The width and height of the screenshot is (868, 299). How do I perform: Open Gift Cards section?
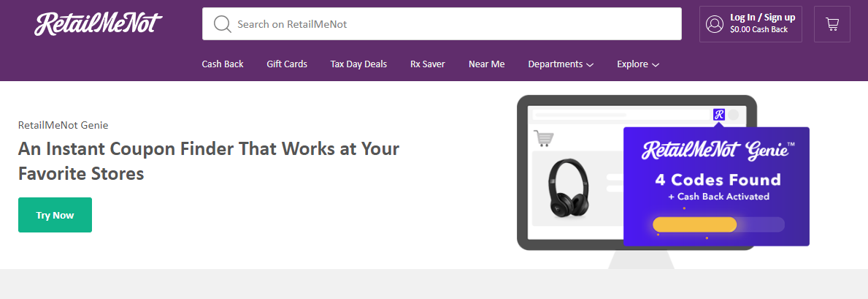287,64
